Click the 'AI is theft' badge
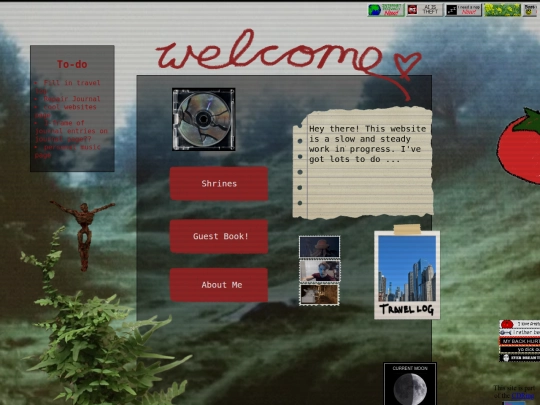The width and height of the screenshot is (540, 405). (x=424, y=10)
